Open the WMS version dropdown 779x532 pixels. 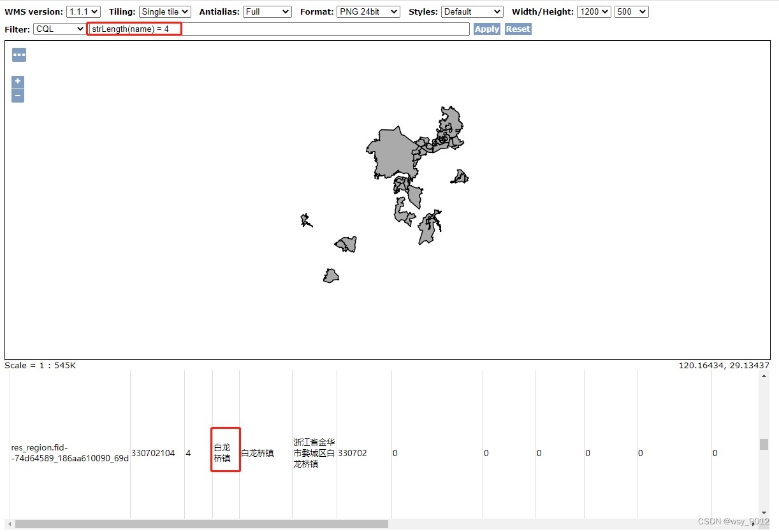tap(83, 11)
